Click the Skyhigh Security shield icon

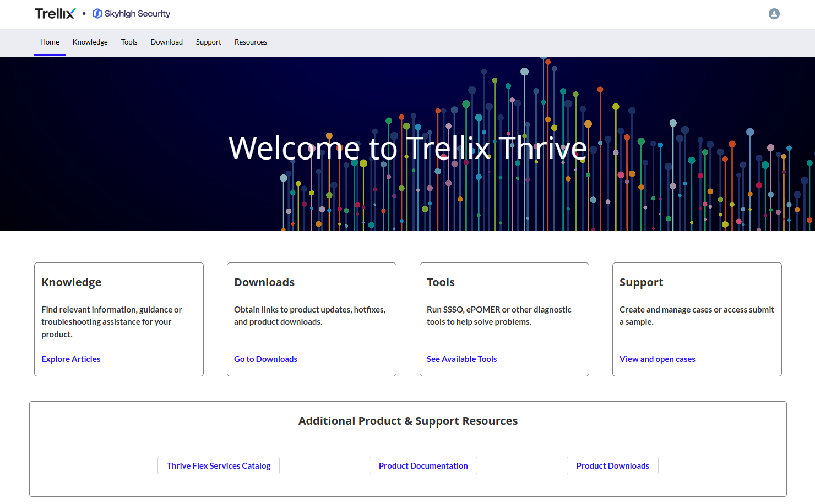pyautogui.click(x=97, y=13)
